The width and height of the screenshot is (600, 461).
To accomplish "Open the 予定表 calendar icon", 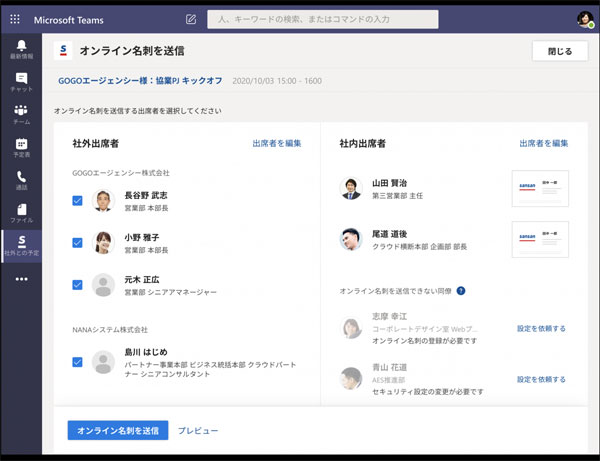I will pyautogui.click(x=21, y=148).
